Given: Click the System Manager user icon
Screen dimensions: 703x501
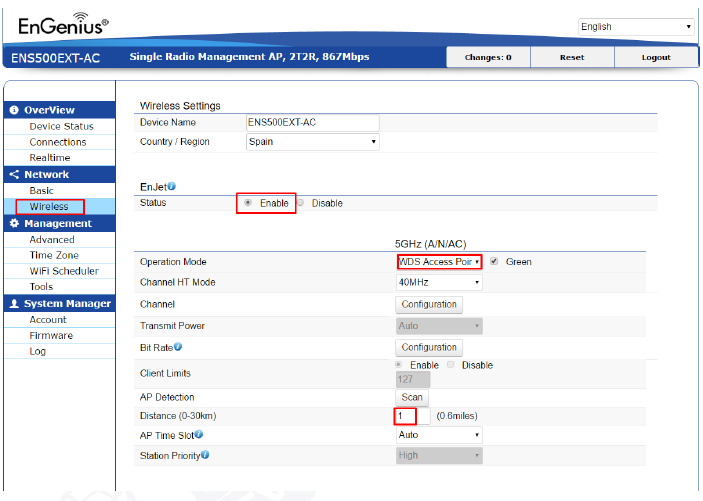Looking at the screenshot, I should pos(14,304).
